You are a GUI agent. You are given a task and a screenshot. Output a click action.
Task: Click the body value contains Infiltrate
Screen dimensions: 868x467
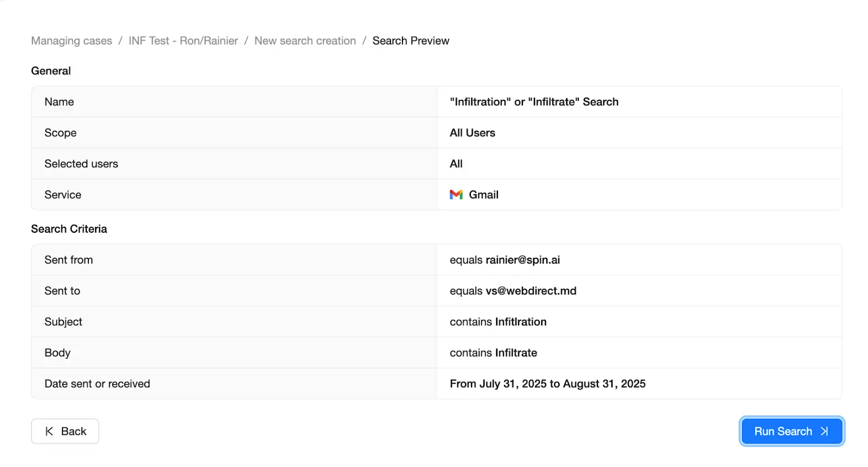[x=493, y=353]
